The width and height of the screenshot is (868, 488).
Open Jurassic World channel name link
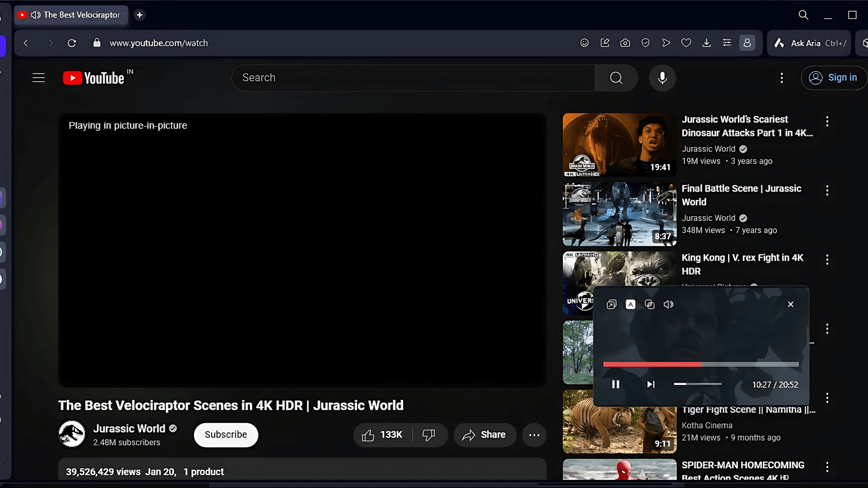pyautogui.click(x=129, y=428)
